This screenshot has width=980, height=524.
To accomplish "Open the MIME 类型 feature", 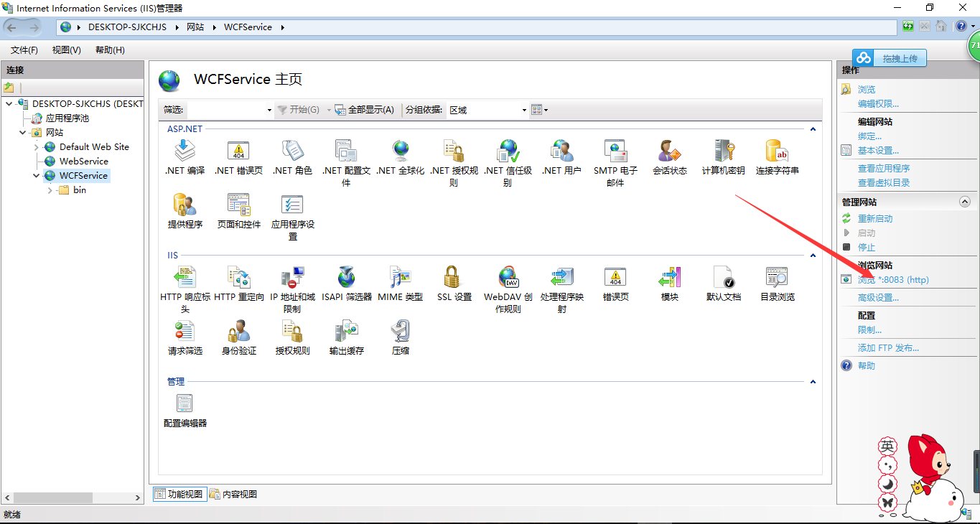I will point(400,284).
